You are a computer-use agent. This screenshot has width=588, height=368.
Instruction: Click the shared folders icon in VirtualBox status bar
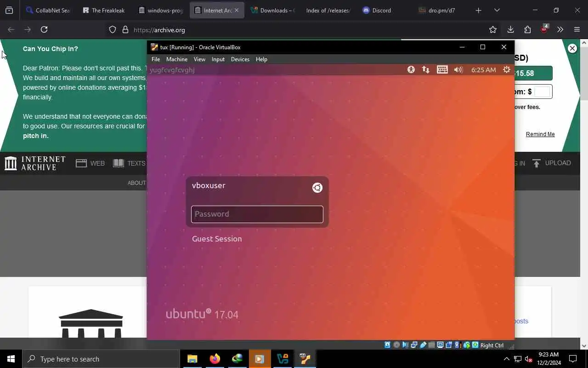pos(431,345)
